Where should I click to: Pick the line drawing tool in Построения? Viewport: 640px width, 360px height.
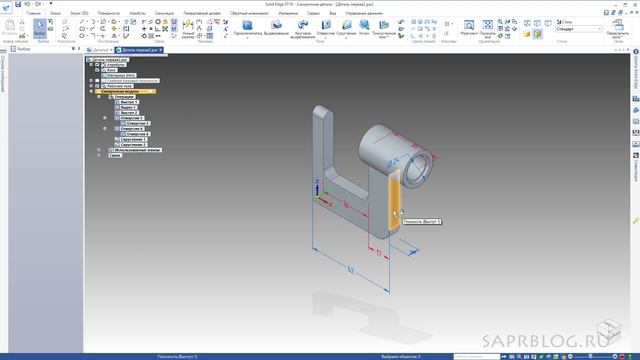(82, 22)
